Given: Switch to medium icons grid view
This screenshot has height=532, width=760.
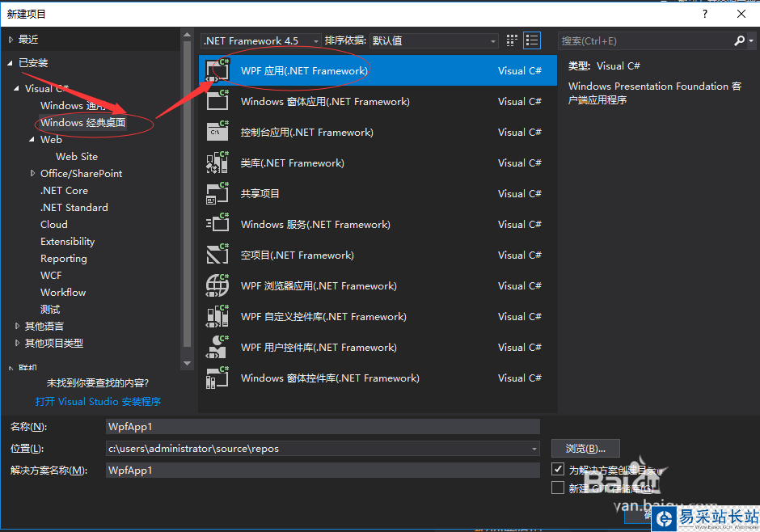Looking at the screenshot, I should click(512, 40).
